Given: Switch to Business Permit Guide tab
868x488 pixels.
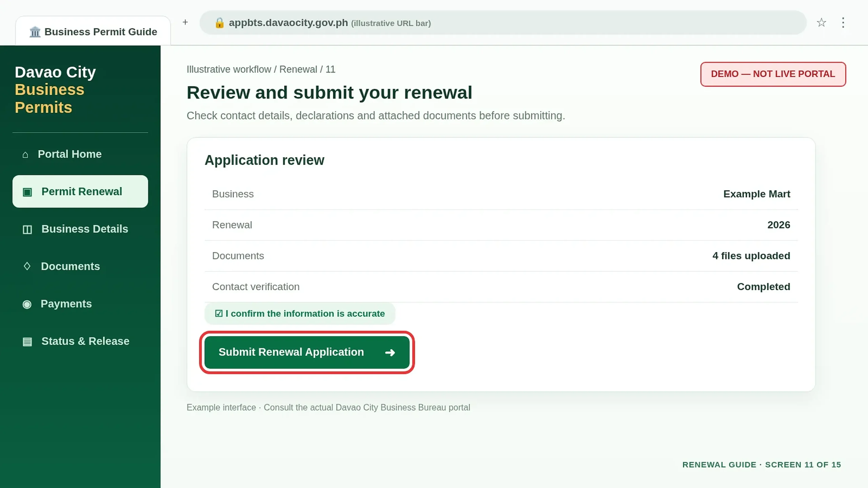Looking at the screenshot, I should (93, 31).
